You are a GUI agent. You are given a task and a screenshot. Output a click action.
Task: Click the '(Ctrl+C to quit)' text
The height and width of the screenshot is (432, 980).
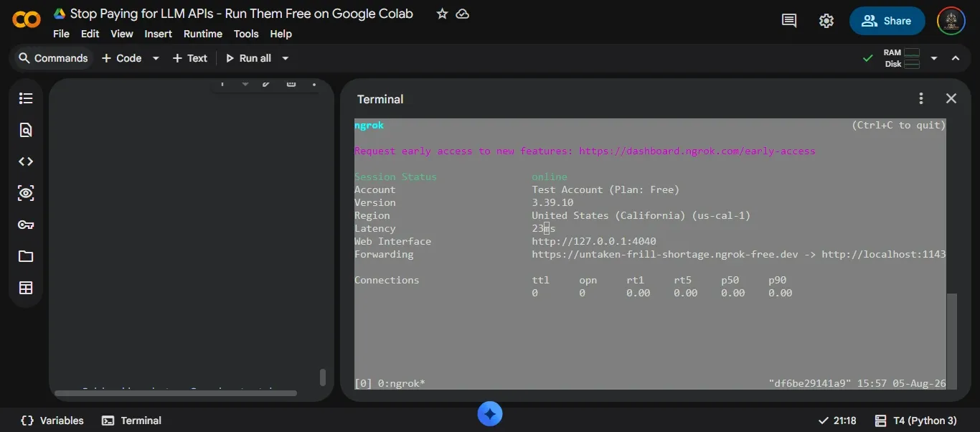[899, 125]
